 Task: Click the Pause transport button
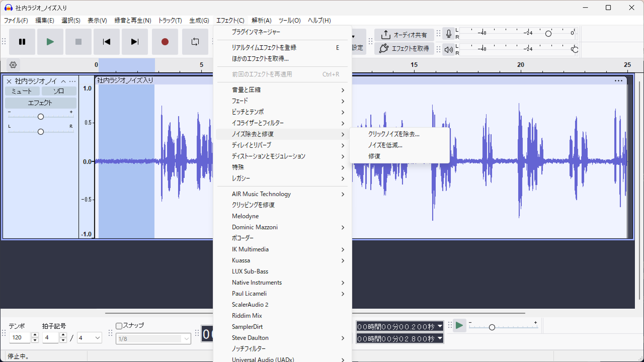[22, 42]
